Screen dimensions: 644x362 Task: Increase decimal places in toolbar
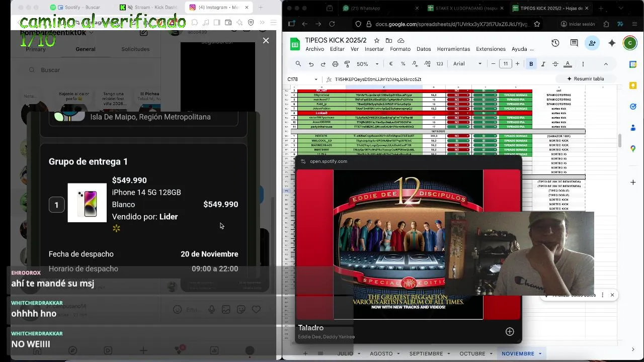[x=427, y=64]
